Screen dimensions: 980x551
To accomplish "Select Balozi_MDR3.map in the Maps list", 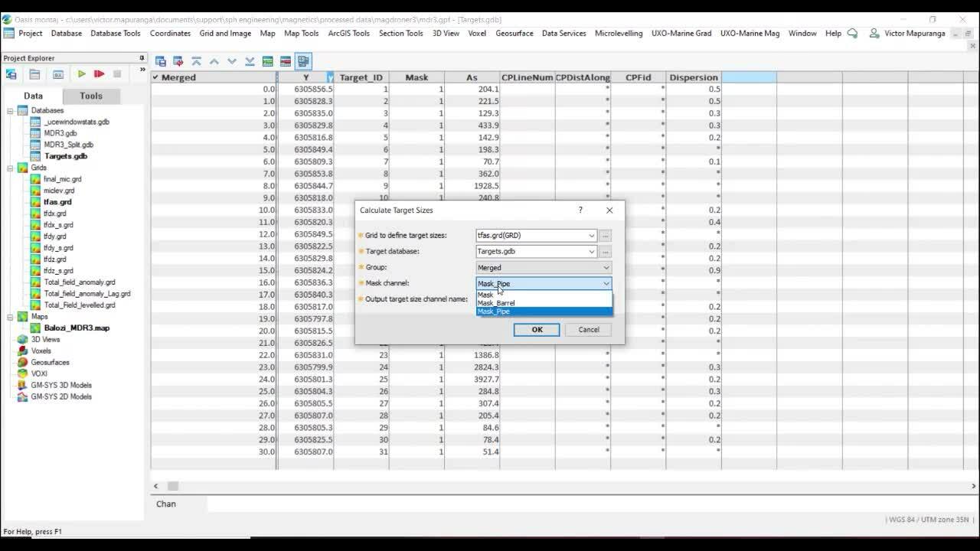I will pos(76,328).
